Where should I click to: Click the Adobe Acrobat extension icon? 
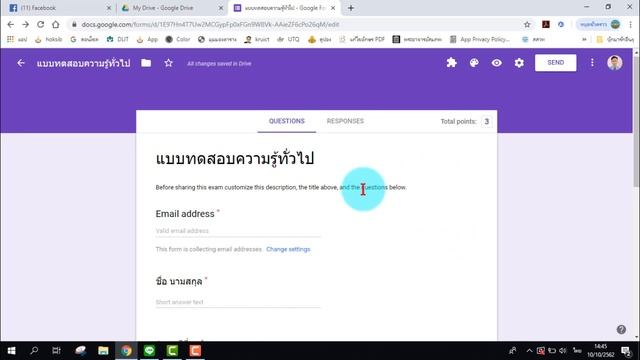tap(546, 24)
